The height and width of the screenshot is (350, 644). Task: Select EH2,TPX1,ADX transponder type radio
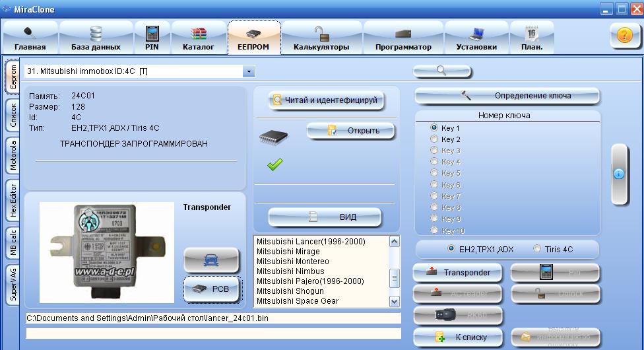451,249
